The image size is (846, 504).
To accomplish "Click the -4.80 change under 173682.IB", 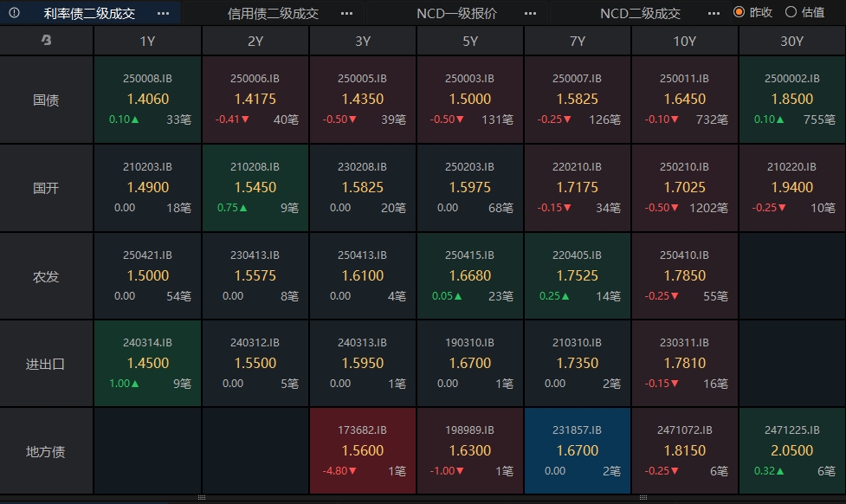I will [x=339, y=470].
